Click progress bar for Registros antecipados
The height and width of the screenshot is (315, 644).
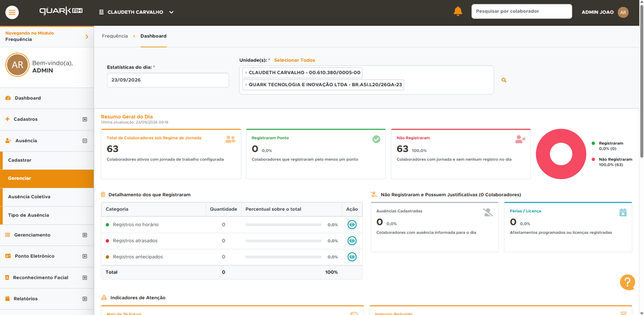click(x=284, y=257)
